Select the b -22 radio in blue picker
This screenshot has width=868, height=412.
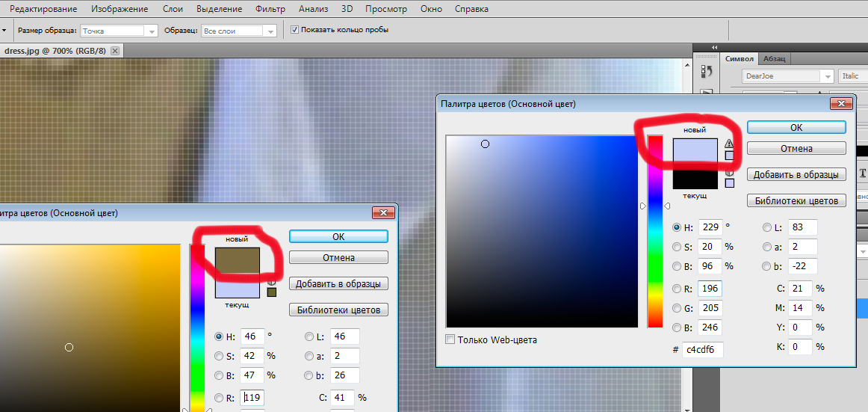[x=766, y=266]
